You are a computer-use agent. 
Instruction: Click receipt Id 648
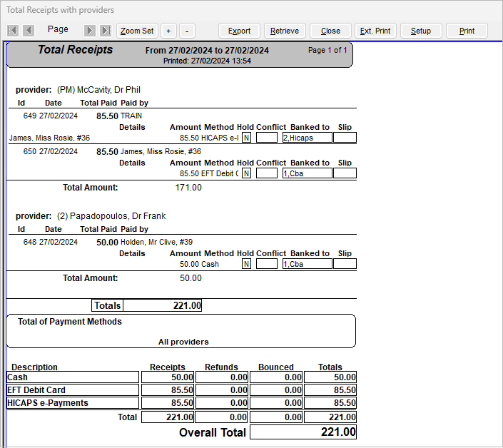click(29, 242)
